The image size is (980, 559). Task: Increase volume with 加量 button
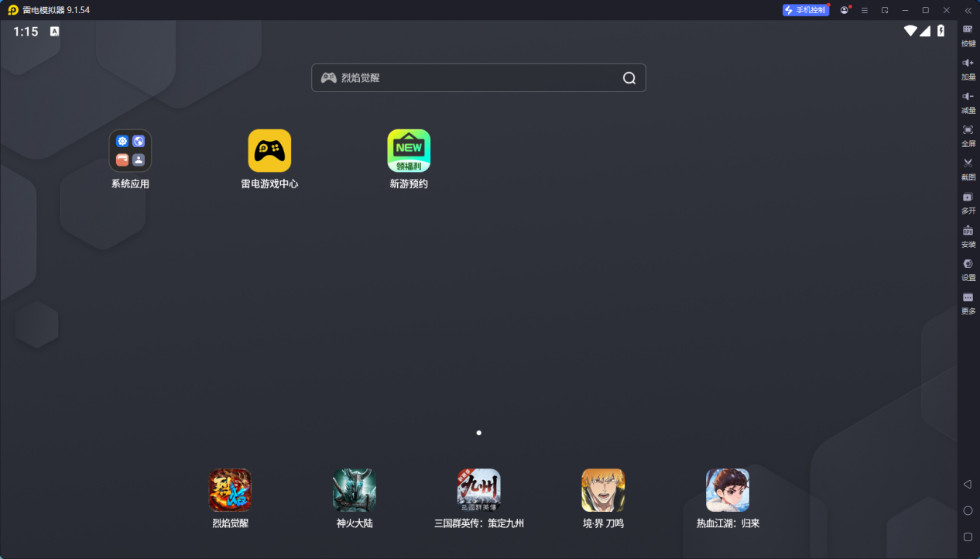(968, 67)
